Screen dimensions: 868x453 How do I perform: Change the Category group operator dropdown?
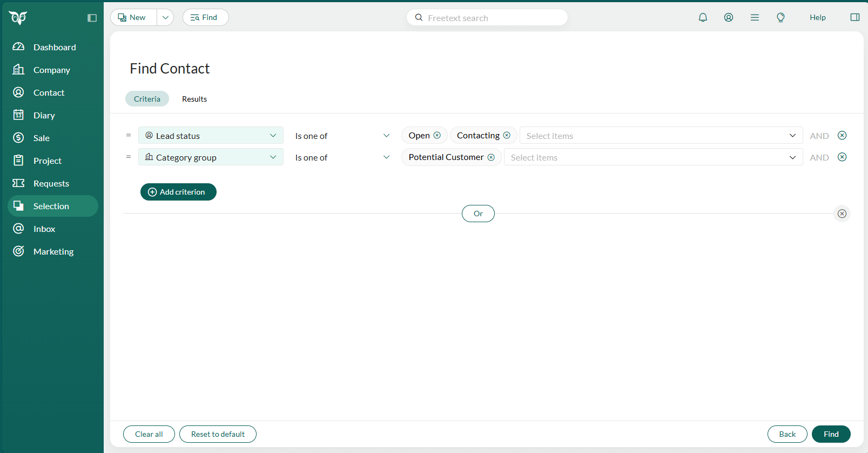coord(342,157)
